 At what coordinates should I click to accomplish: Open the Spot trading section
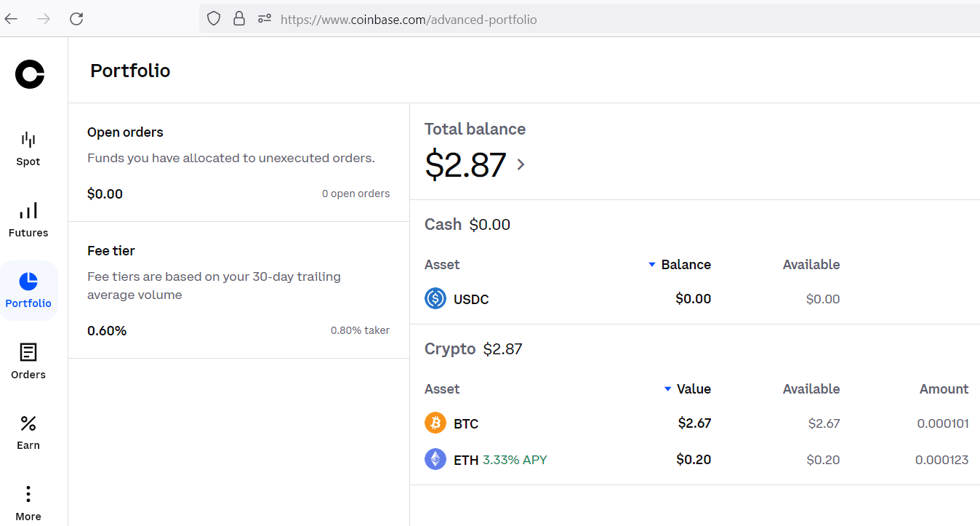tap(28, 148)
